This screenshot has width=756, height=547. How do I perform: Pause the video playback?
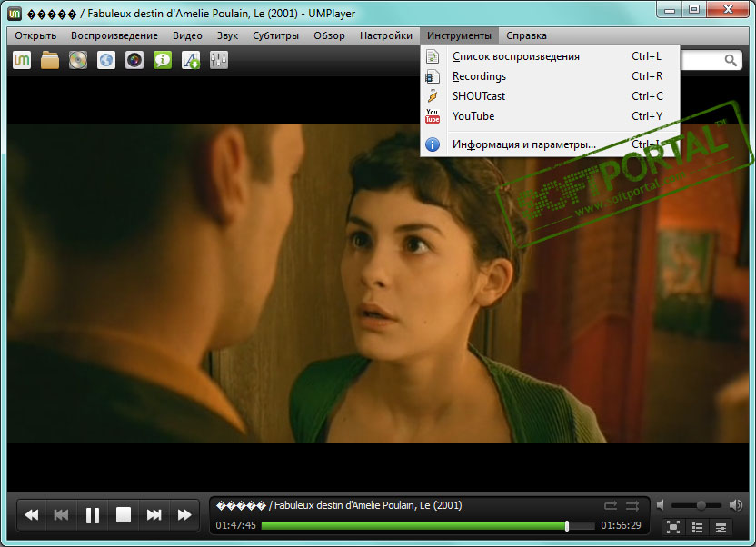tap(92, 515)
